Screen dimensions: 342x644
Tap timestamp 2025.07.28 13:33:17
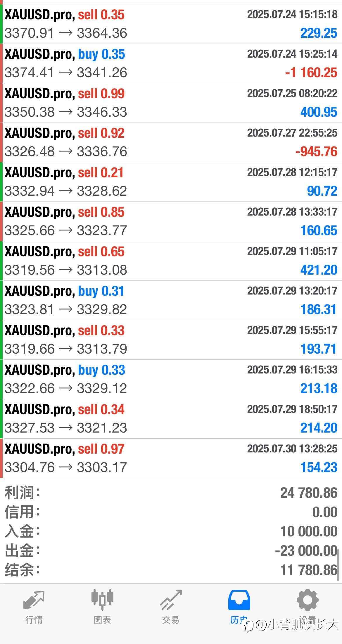pos(292,212)
